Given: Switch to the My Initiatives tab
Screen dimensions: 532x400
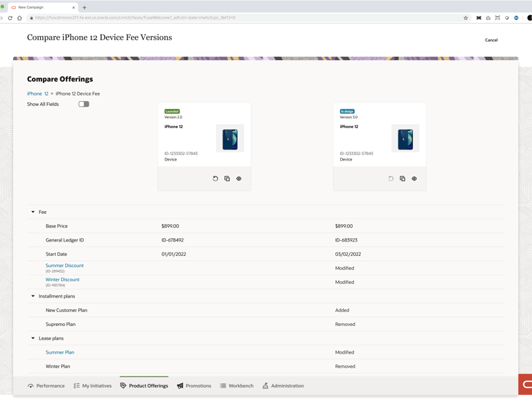Looking at the screenshot, I should point(93,385).
